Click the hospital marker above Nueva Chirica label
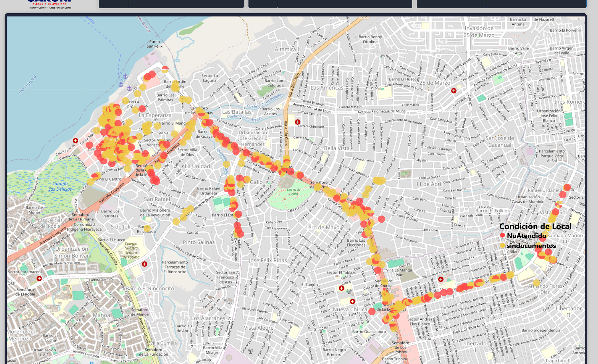The image size is (598, 364). coord(353,301)
